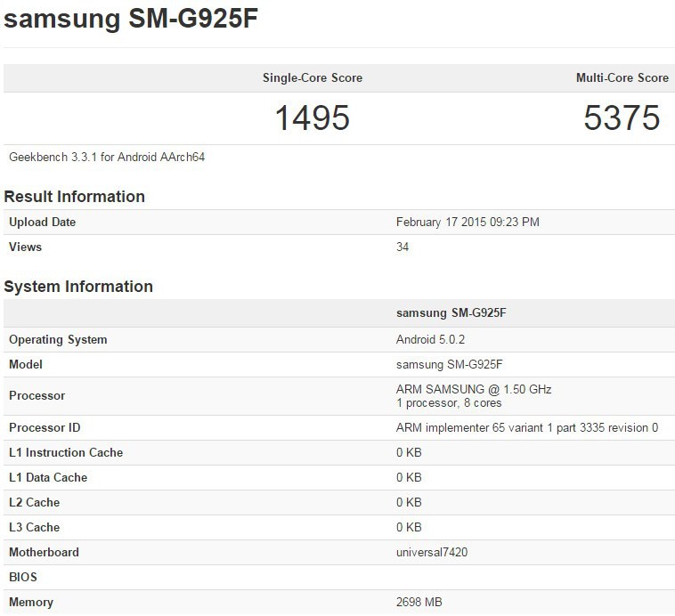Click the 'Views' row label
The height and width of the screenshot is (616, 675).
click(26, 247)
